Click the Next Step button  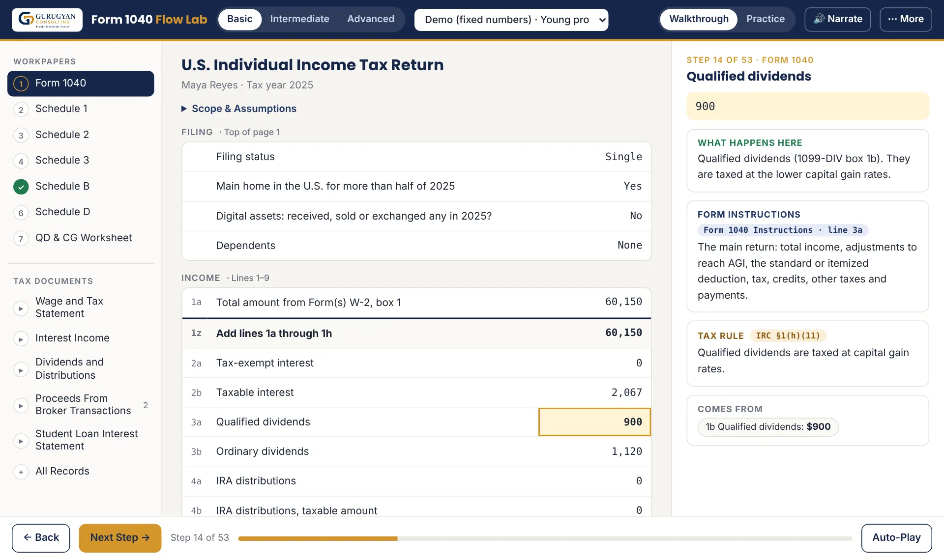[120, 538]
